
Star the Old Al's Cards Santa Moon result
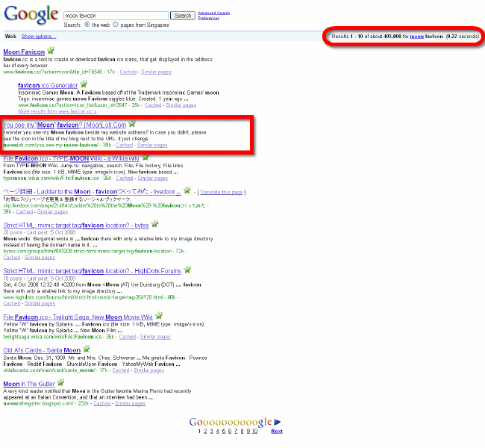(x=87, y=349)
